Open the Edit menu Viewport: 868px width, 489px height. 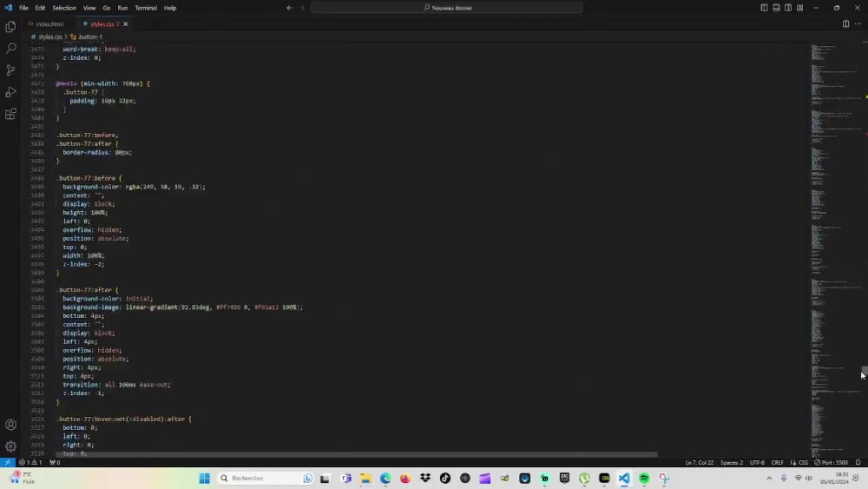point(40,8)
